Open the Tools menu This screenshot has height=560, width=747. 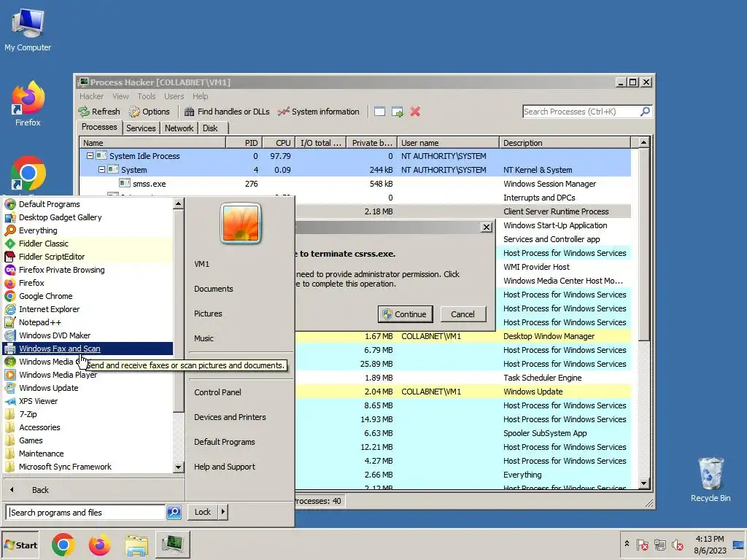point(146,96)
